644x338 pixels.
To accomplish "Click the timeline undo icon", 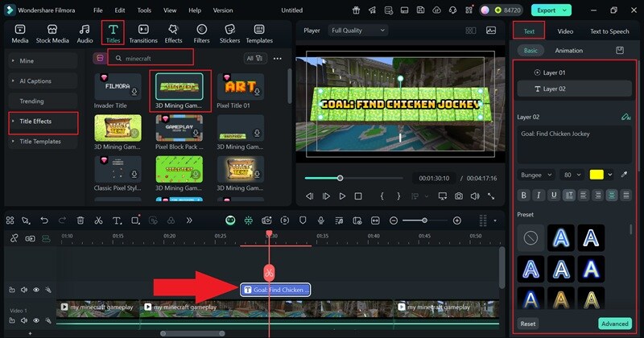I will [x=44, y=221].
